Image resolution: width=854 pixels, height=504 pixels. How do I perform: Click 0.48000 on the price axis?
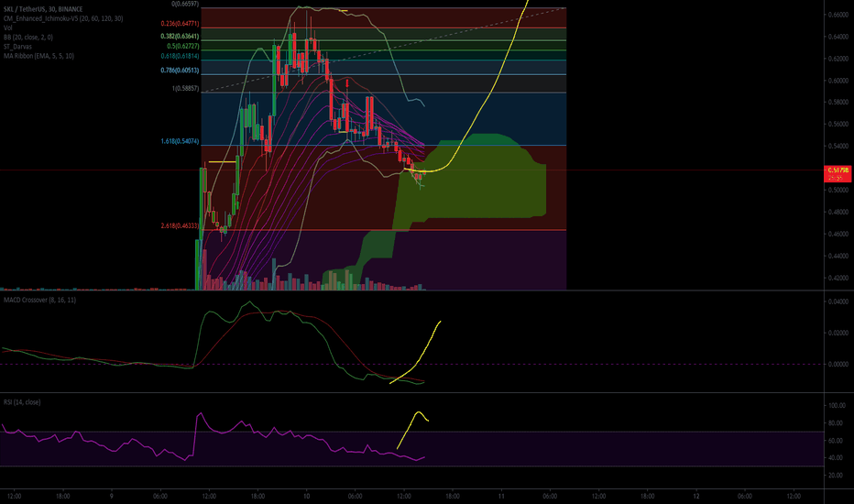point(838,212)
